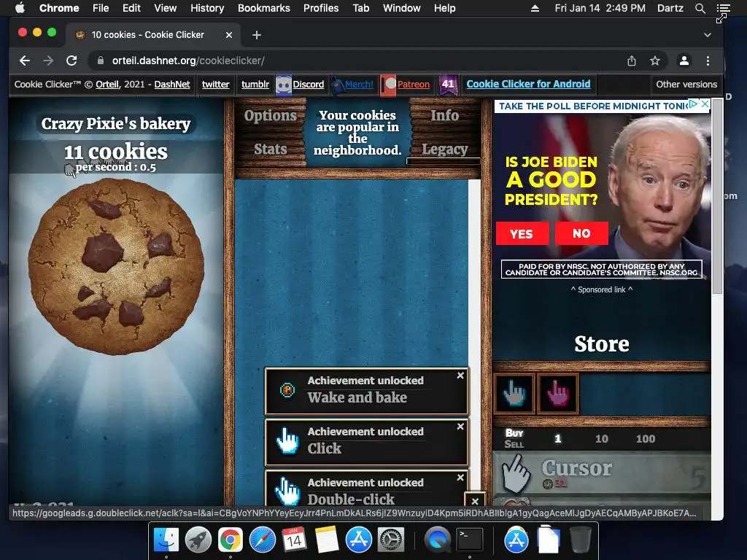
Task: Purchase the Cursor building
Action: click(x=602, y=473)
